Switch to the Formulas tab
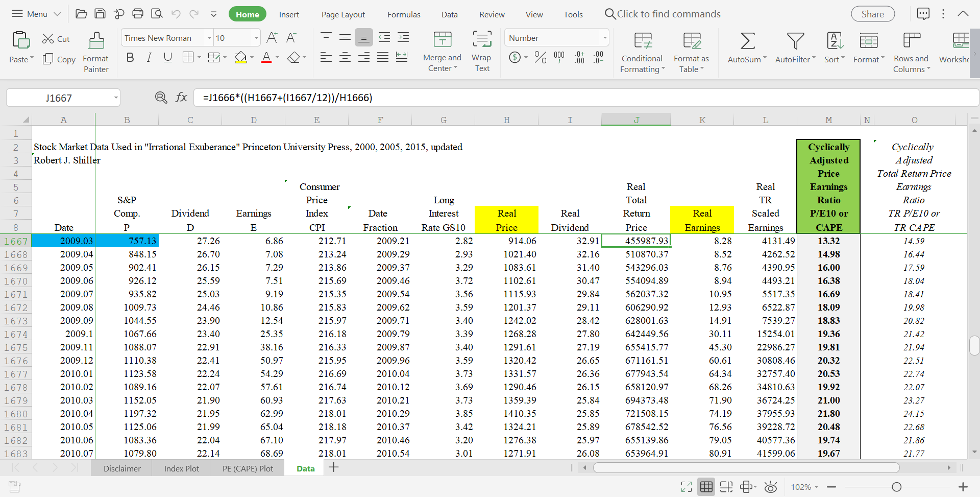This screenshot has height=497, width=980. (403, 14)
